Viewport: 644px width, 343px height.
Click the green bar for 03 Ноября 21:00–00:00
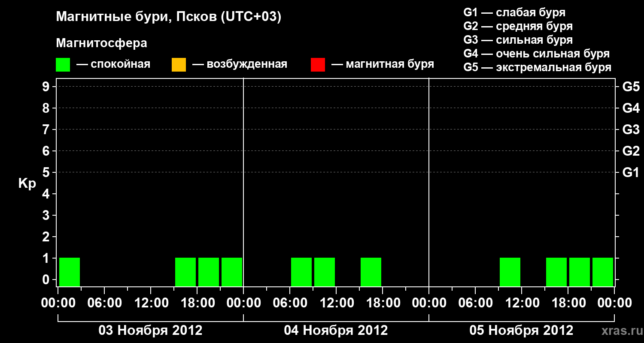pyautogui.click(x=232, y=272)
